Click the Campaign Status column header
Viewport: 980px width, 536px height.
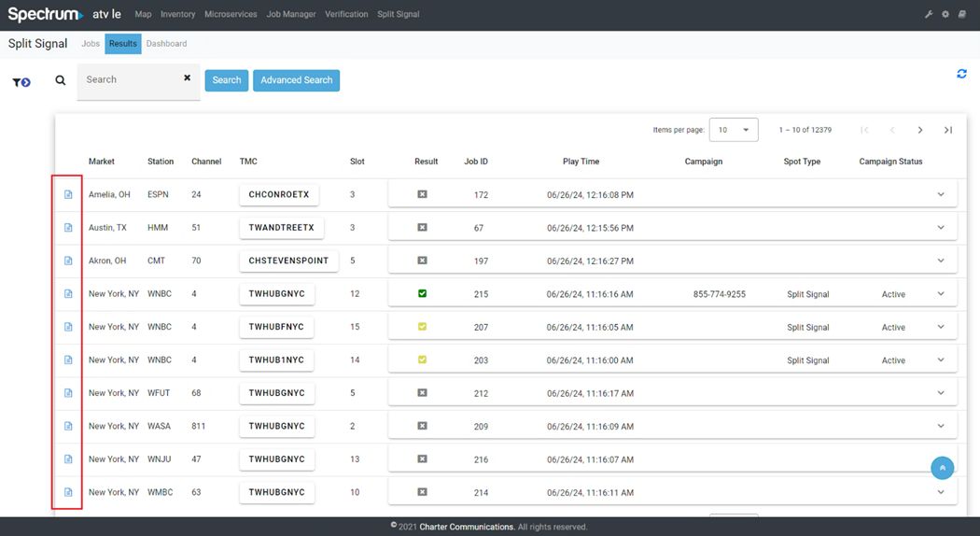click(x=890, y=162)
